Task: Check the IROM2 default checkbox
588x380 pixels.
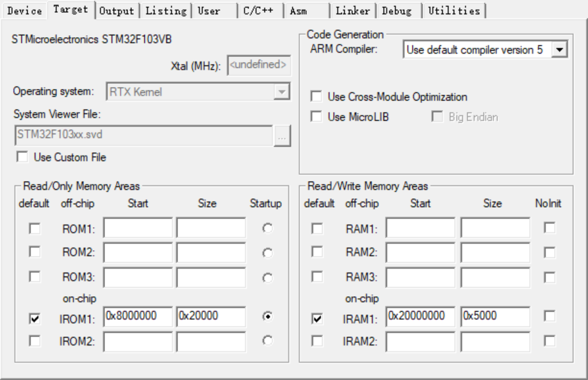Action: pyautogui.click(x=35, y=341)
